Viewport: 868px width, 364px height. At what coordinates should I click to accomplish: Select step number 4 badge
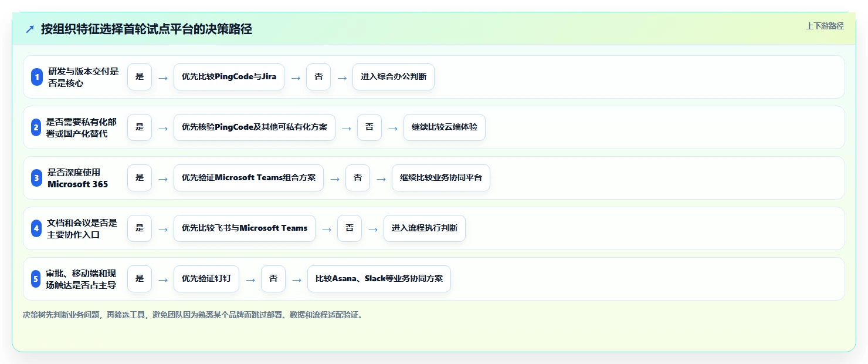pyautogui.click(x=36, y=228)
